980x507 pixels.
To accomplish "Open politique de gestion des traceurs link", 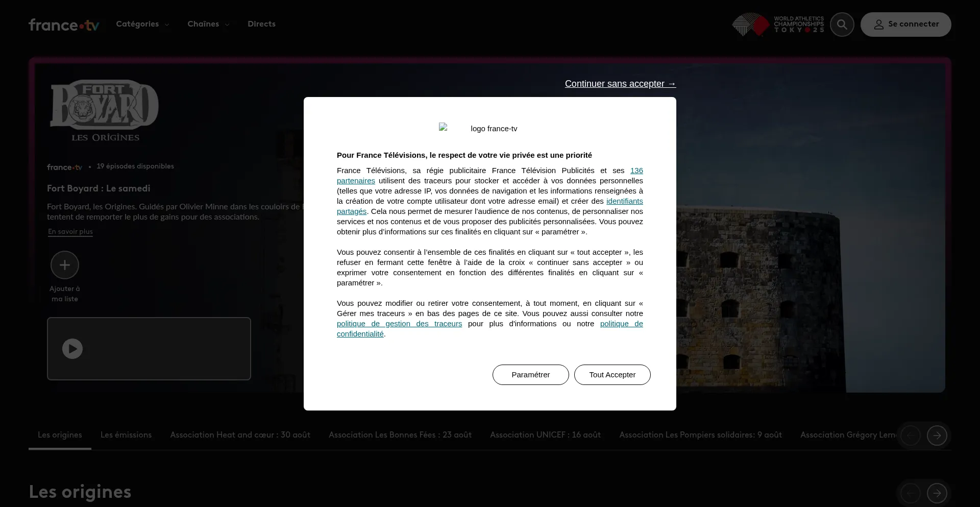I will click(x=399, y=324).
